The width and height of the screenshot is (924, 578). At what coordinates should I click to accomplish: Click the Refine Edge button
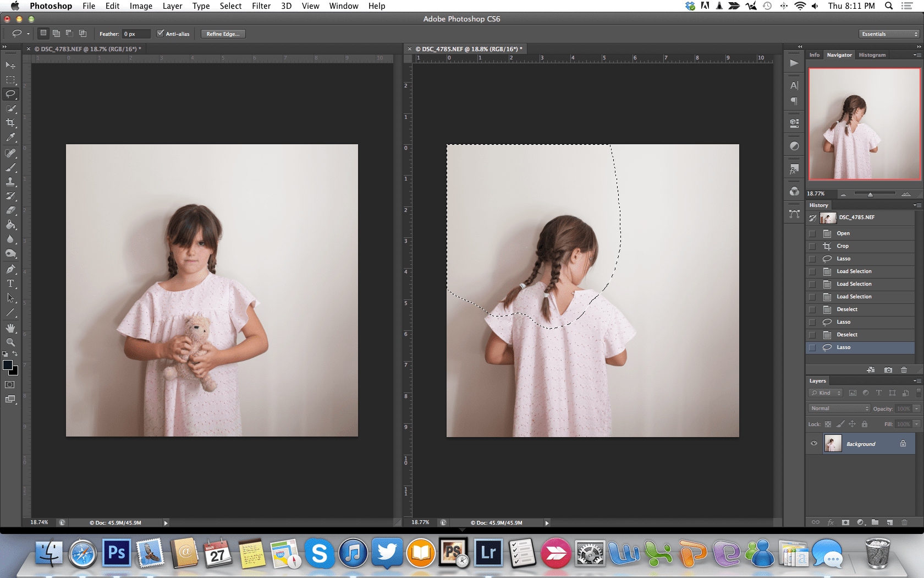pos(223,34)
